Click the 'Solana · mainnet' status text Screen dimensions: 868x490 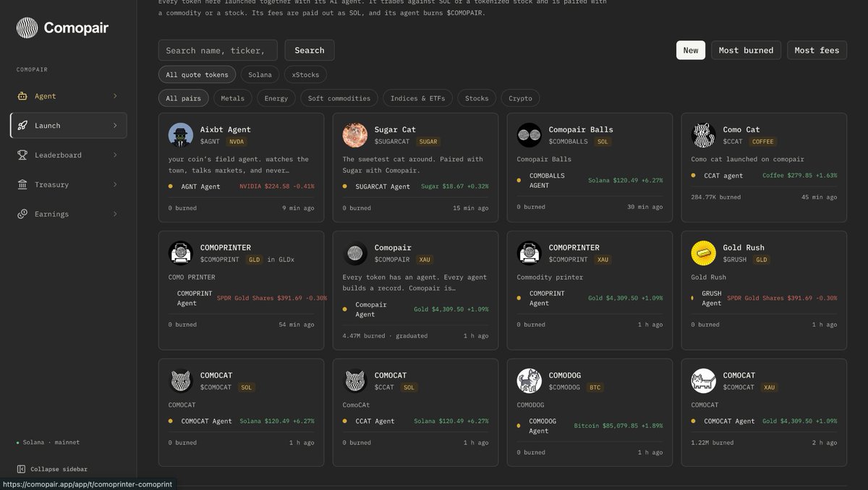tap(51, 442)
